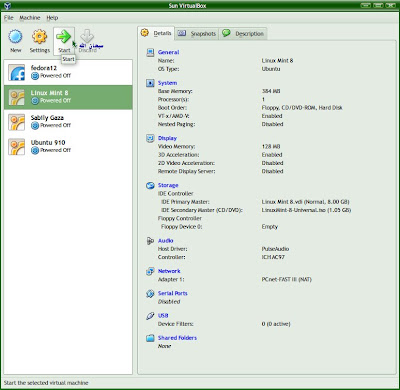Click the General section icon
The width and height of the screenshot is (400, 390).
(x=150, y=52)
